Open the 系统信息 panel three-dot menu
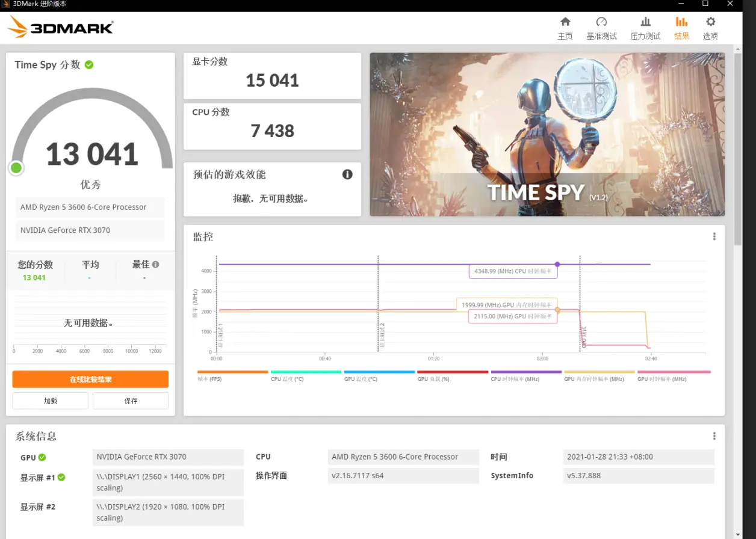 714,436
